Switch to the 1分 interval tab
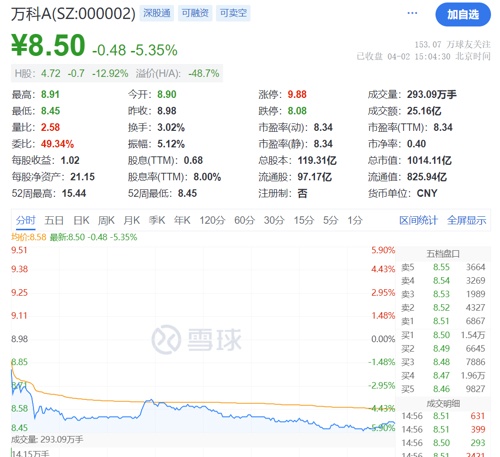500x457 pixels. click(x=355, y=220)
